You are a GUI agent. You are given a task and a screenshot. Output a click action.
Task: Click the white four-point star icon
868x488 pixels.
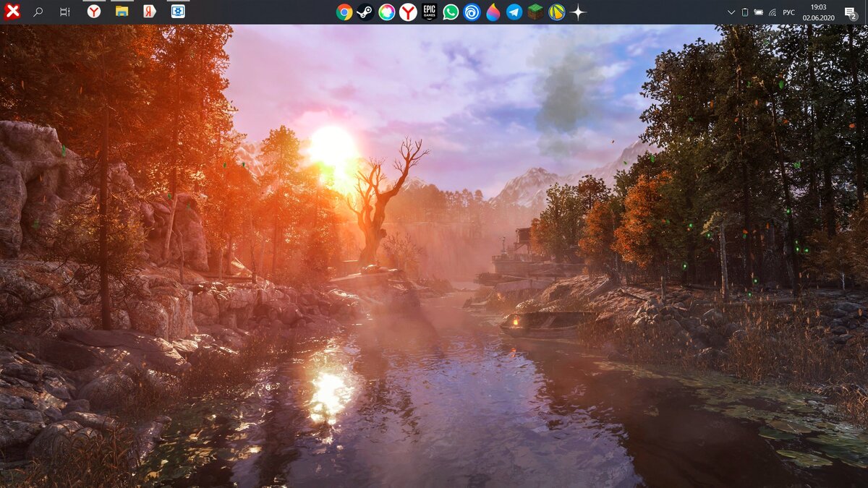pos(578,12)
